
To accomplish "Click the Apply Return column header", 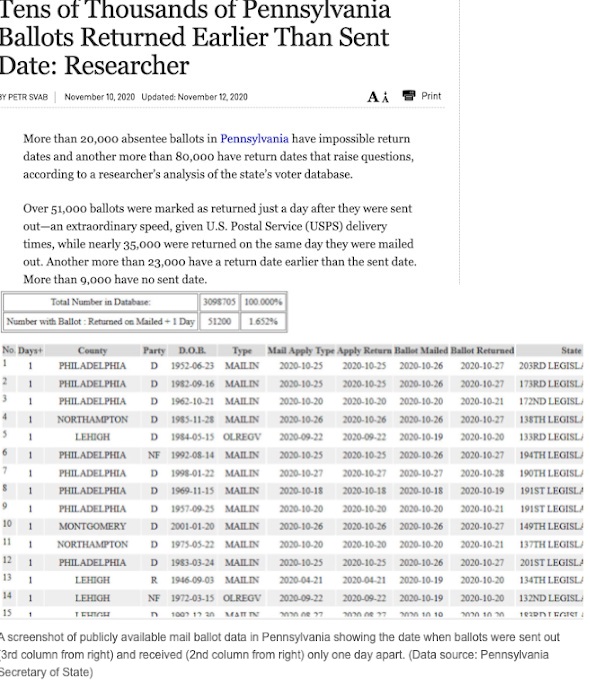I will pos(364,350).
